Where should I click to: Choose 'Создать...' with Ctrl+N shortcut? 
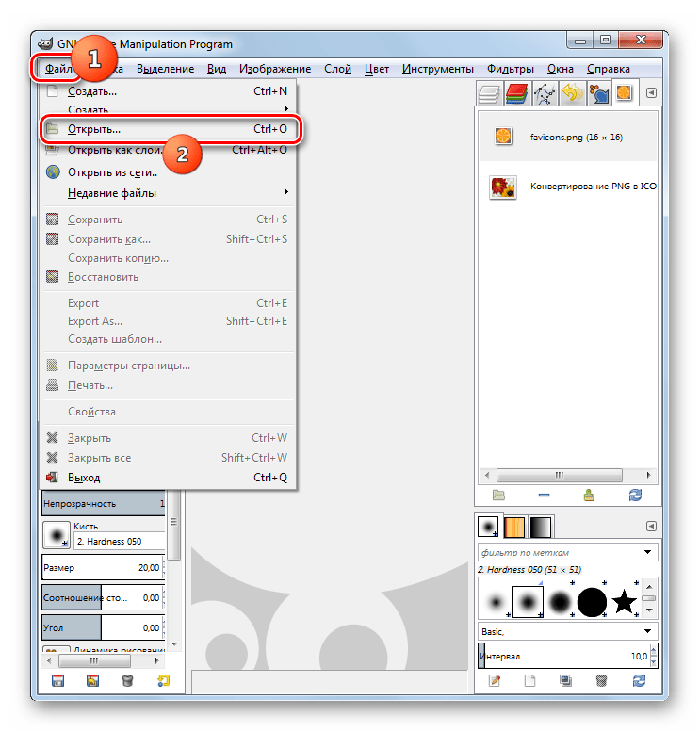[167, 91]
